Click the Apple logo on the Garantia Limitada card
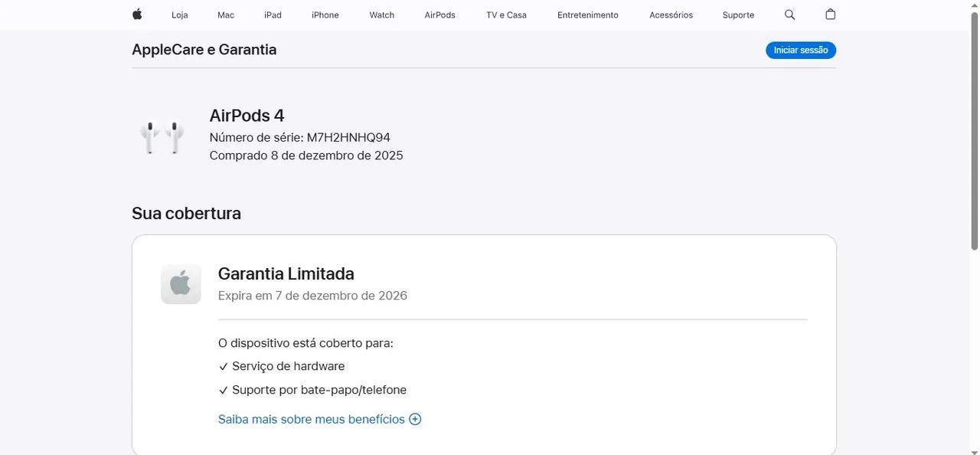This screenshot has width=980, height=455. [180, 283]
